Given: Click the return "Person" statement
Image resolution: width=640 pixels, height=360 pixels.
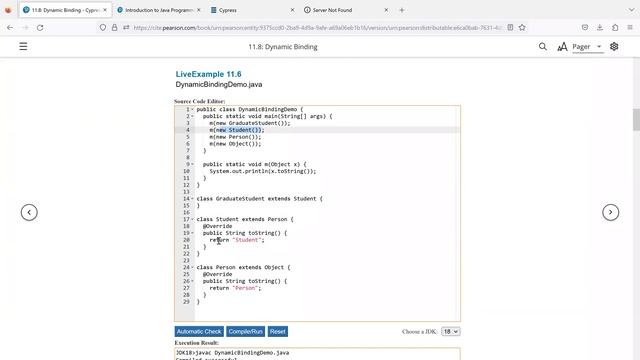Looking at the screenshot, I should (235, 288).
